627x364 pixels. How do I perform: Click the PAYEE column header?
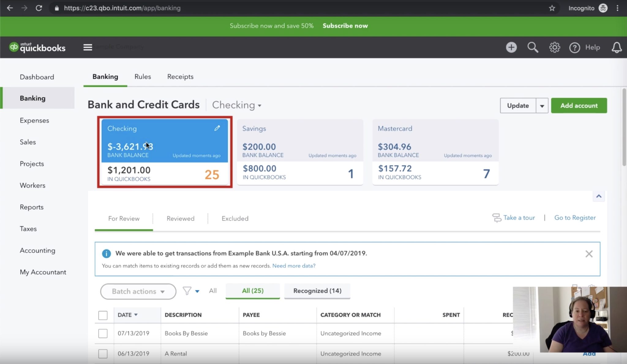tap(251, 315)
